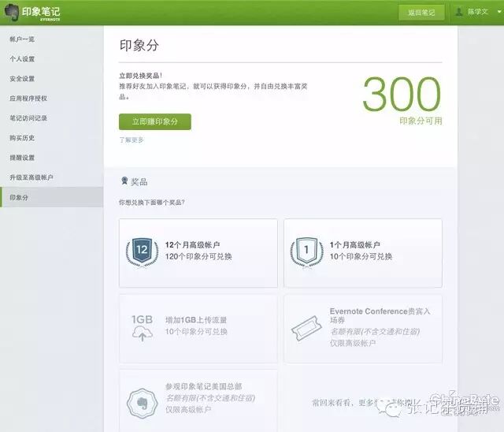Image resolution: width=504 pixels, height=432 pixels.
Task: Click the 300 points balance number
Action: pos(402,94)
